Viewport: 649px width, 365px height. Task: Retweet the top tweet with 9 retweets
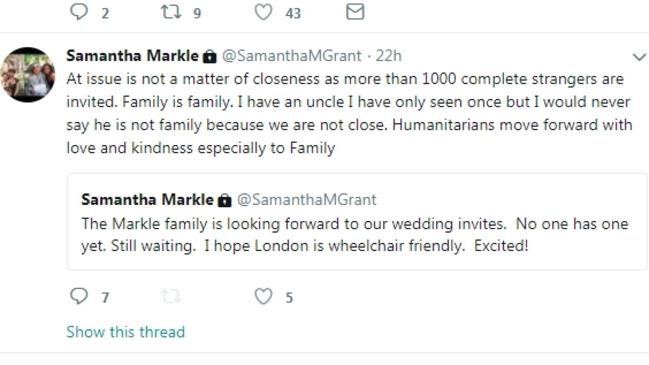coord(171,12)
